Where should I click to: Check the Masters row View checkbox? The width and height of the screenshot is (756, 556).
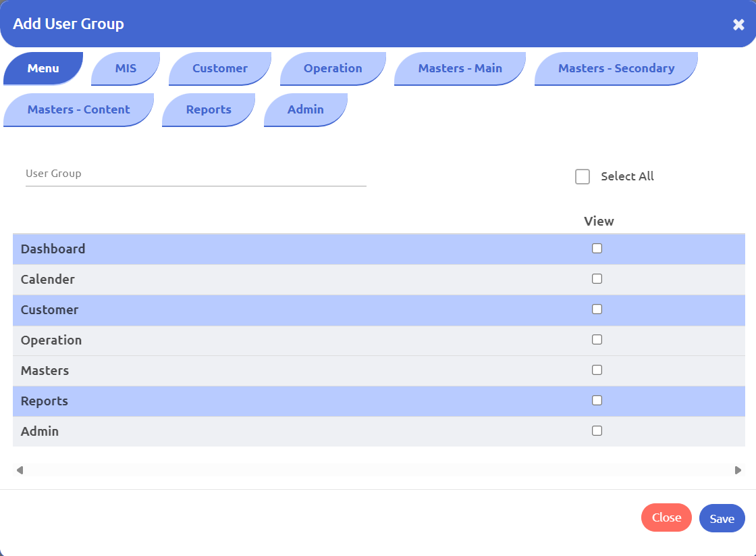coord(597,370)
